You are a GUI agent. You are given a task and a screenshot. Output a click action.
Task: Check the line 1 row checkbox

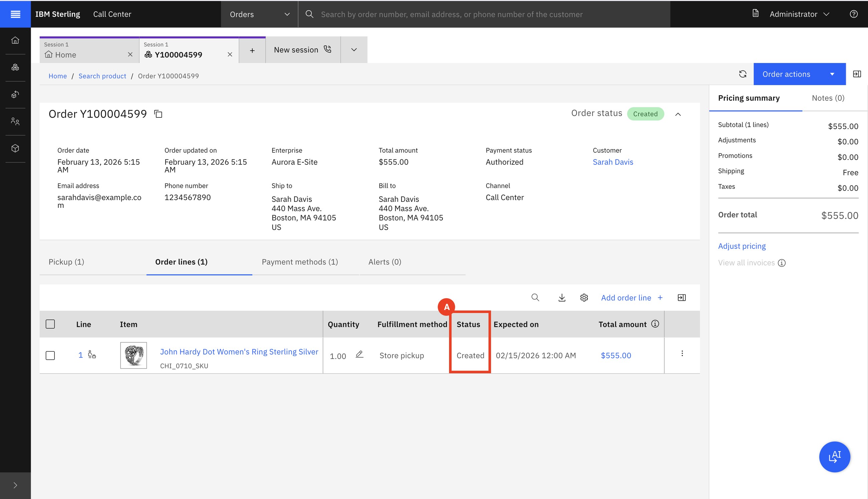[50, 355]
